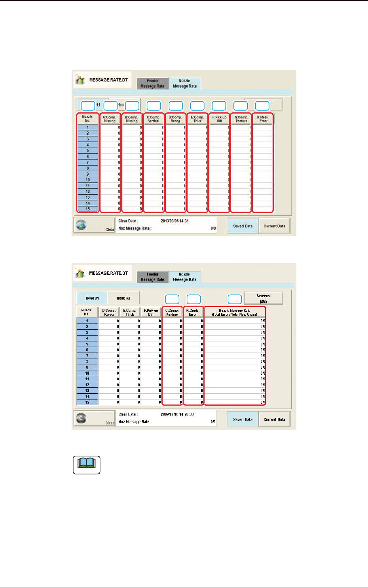Show Current Data in the 2009-dated screen
368x588 pixels.
coord(275,419)
